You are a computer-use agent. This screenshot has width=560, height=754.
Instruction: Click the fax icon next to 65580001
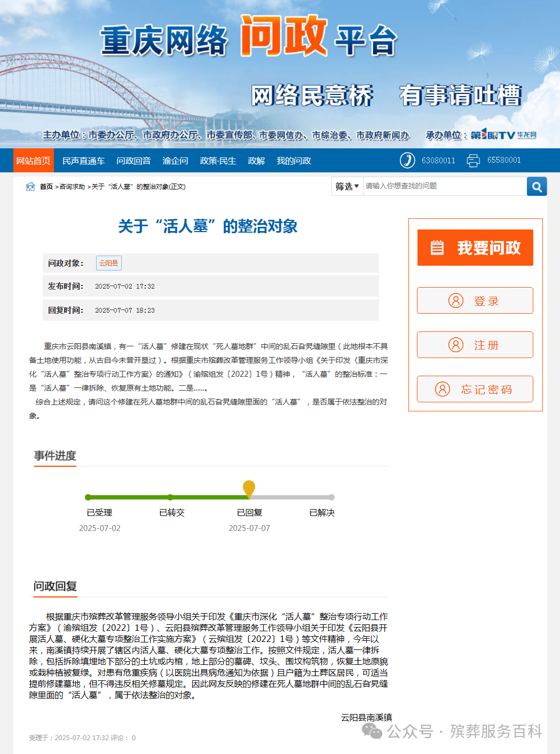click(x=472, y=160)
